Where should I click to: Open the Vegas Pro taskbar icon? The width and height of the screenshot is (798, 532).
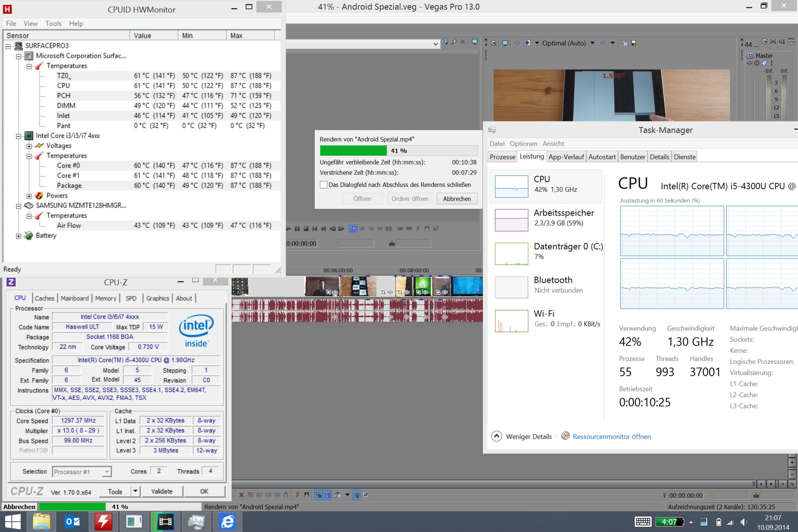click(x=165, y=522)
